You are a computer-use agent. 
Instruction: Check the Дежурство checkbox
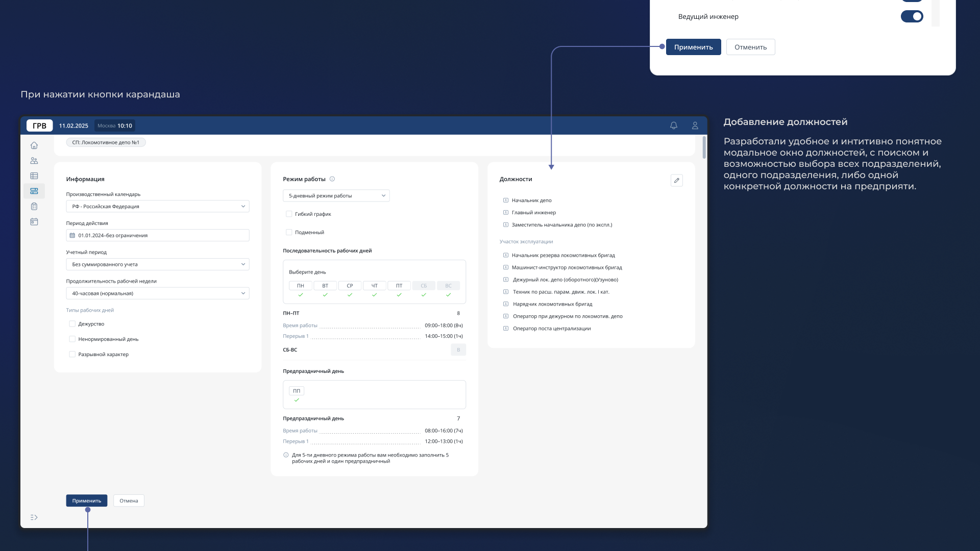click(72, 324)
